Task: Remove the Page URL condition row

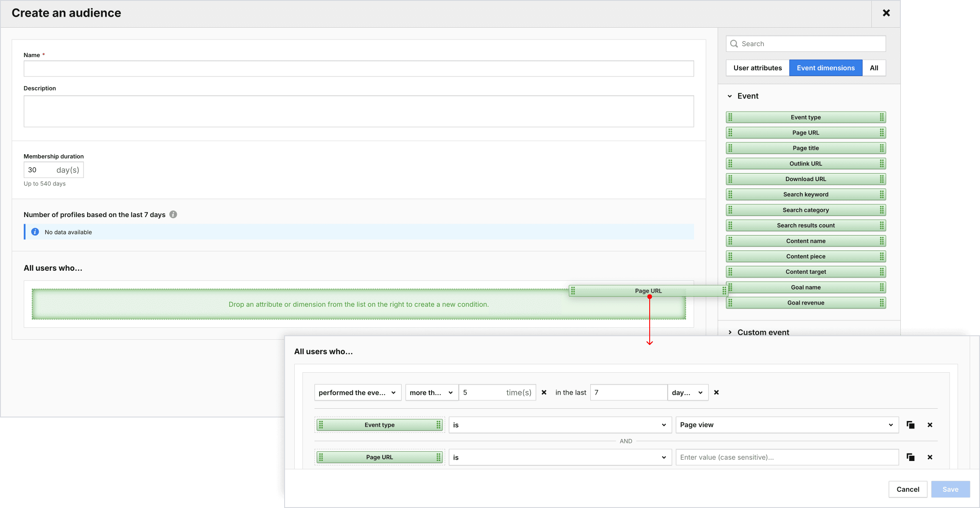Action: point(930,457)
